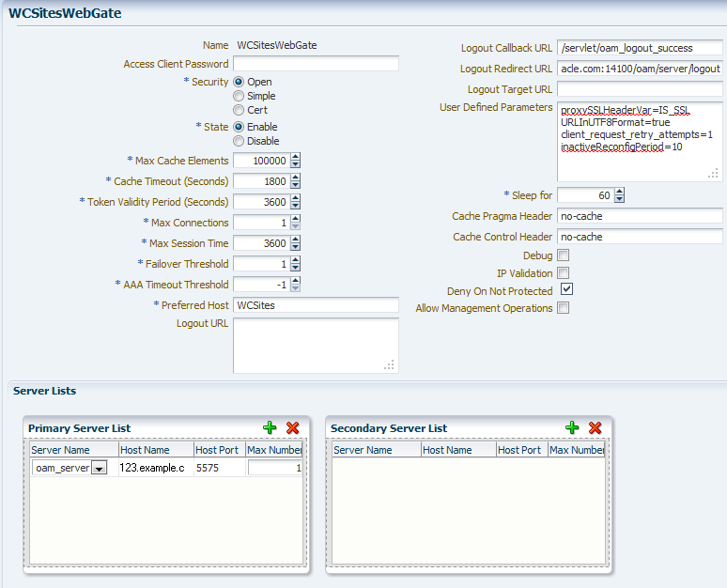Click the Max Connections input field
This screenshot has width=727, height=588.
coord(261,223)
